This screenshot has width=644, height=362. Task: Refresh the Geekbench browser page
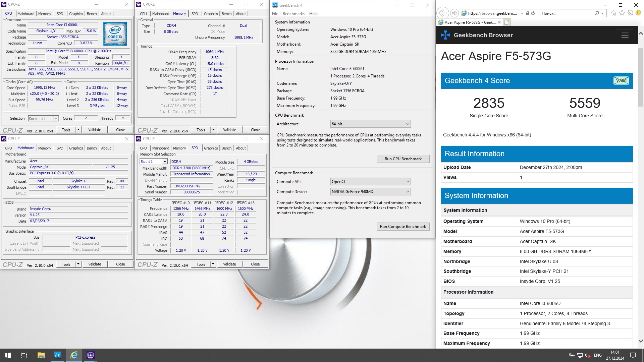[533, 13]
